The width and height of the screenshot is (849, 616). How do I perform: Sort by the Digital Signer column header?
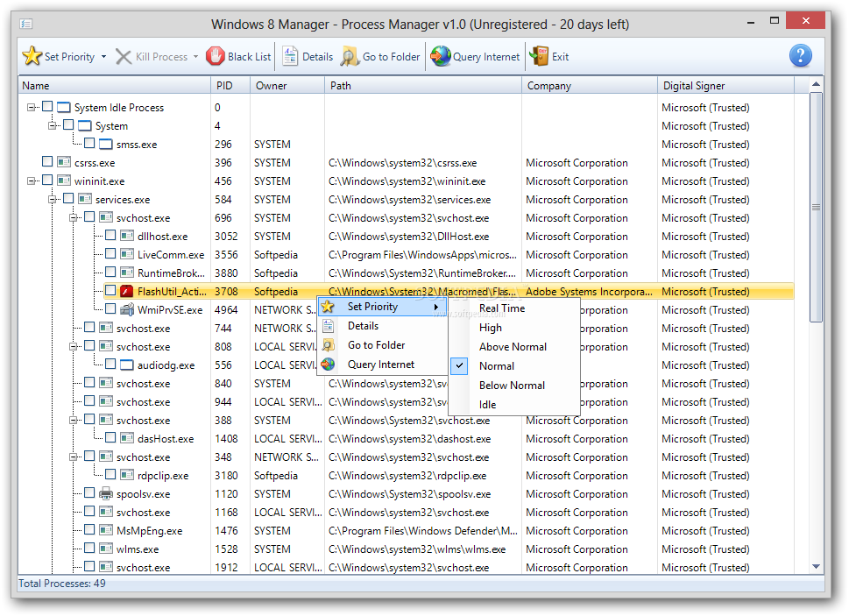pyautogui.click(x=726, y=86)
